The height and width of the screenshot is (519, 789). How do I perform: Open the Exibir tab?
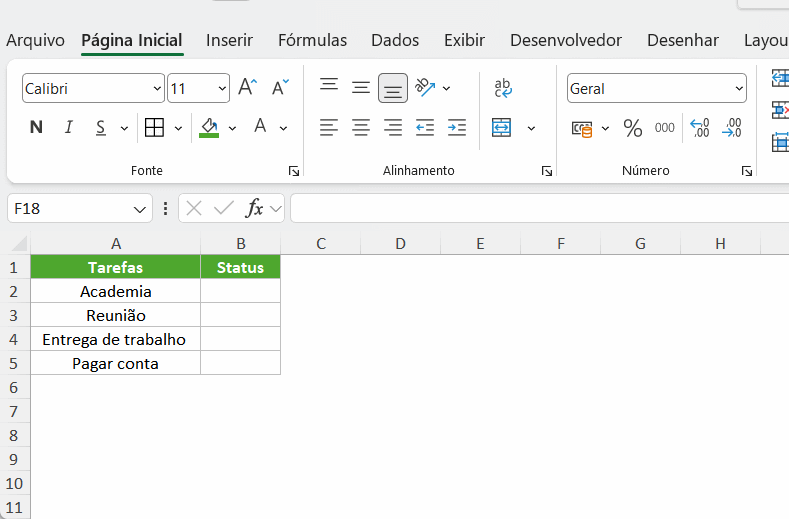click(464, 40)
